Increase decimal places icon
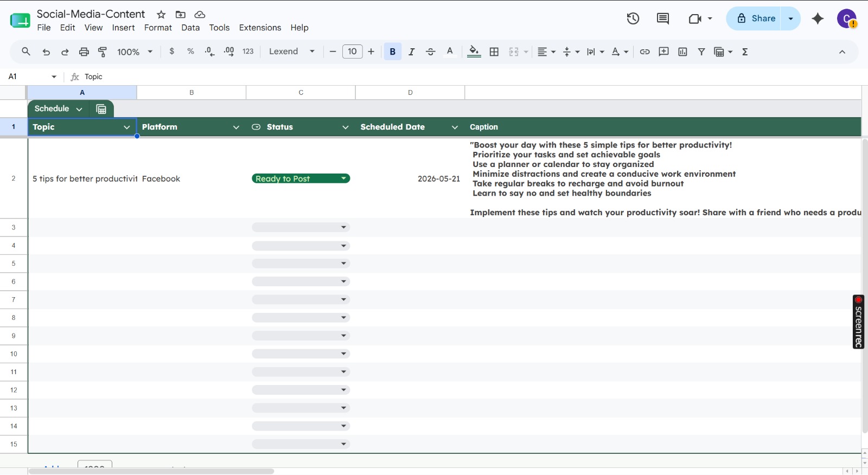868x475 pixels. point(229,52)
